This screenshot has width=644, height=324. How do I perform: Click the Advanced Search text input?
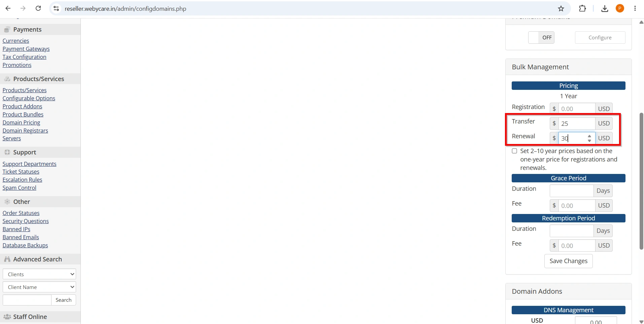tap(27, 300)
